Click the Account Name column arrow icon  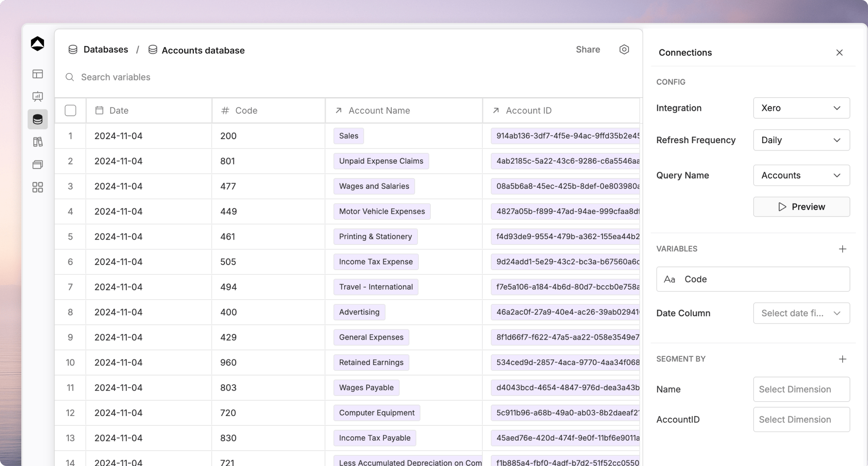(x=338, y=110)
